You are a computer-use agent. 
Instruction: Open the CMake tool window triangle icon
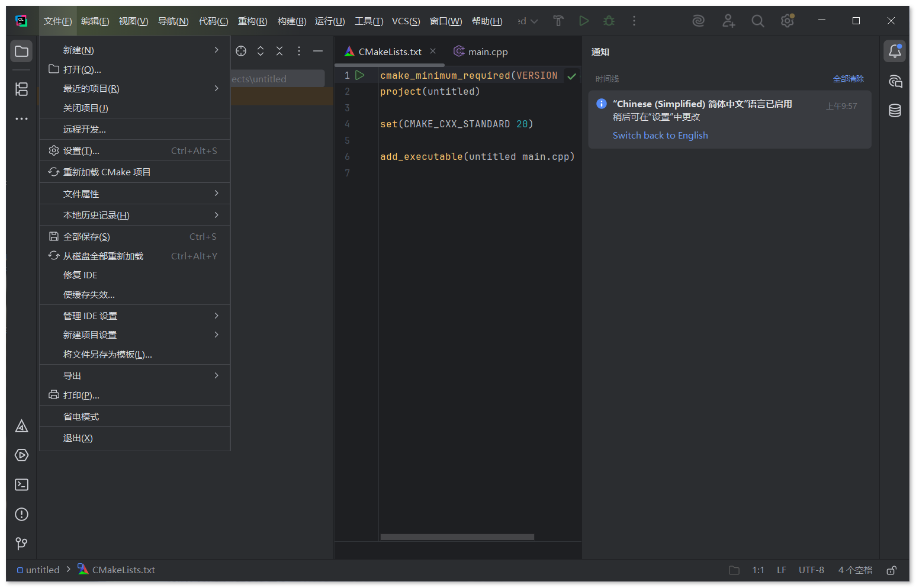pyautogui.click(x=22, y=426)
